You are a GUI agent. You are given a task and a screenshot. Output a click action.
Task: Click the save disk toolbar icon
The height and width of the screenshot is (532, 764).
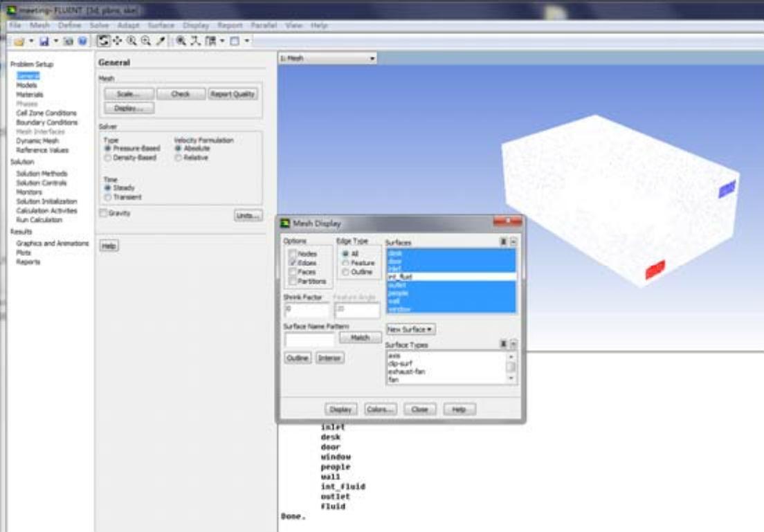coord(44,42)
